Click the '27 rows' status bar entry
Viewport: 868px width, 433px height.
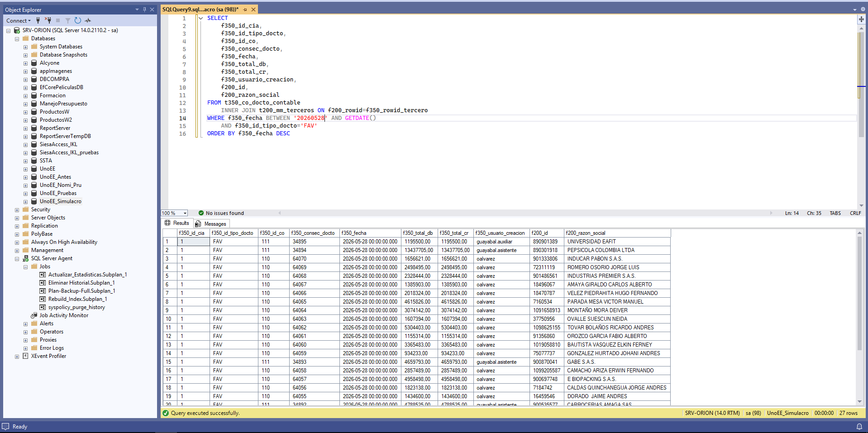[x=849, y=413]
